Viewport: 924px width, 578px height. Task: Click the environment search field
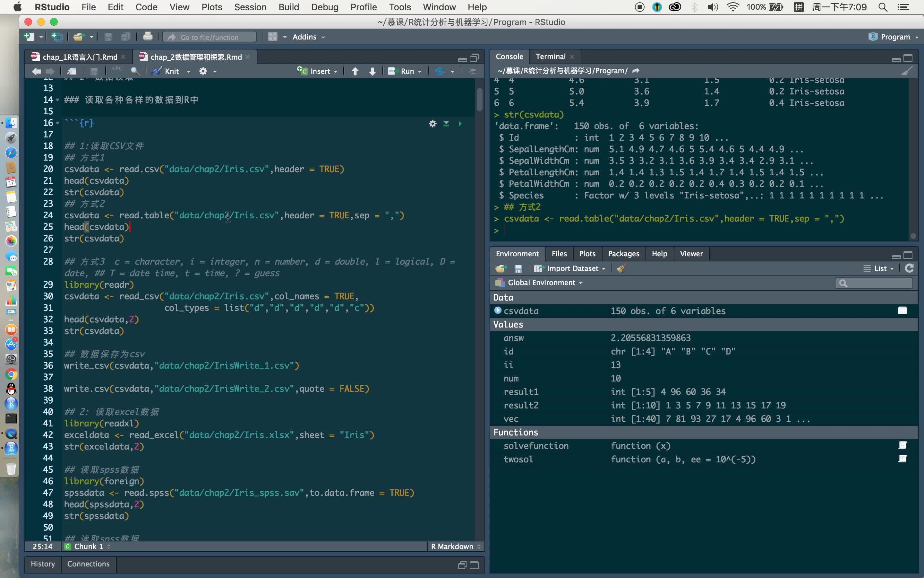tap(874, 283)
